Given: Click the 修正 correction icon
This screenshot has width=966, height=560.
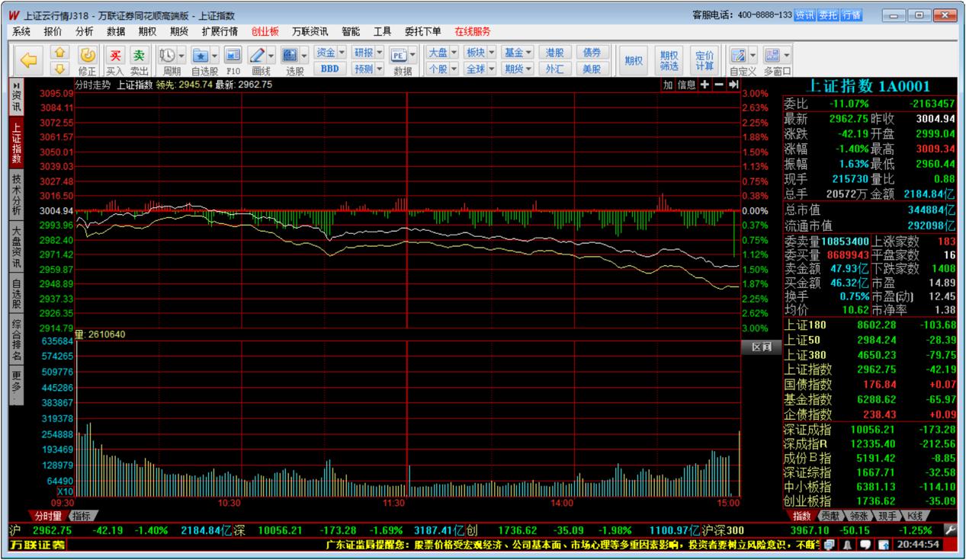Looking at the screenshot, I should (x=88, y=56).
